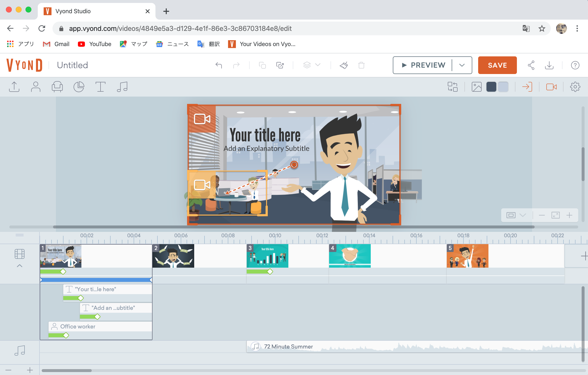588x375 pixels.
Task: Open the Your Videos on Vyond bookmark
Action: click(x=262, y=44)
